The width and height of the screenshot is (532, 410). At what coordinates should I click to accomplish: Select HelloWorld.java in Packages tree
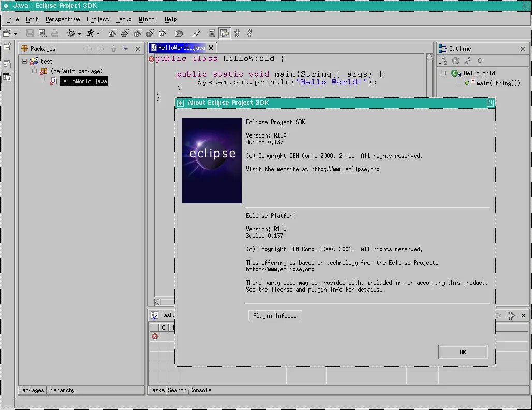[83, 81]
